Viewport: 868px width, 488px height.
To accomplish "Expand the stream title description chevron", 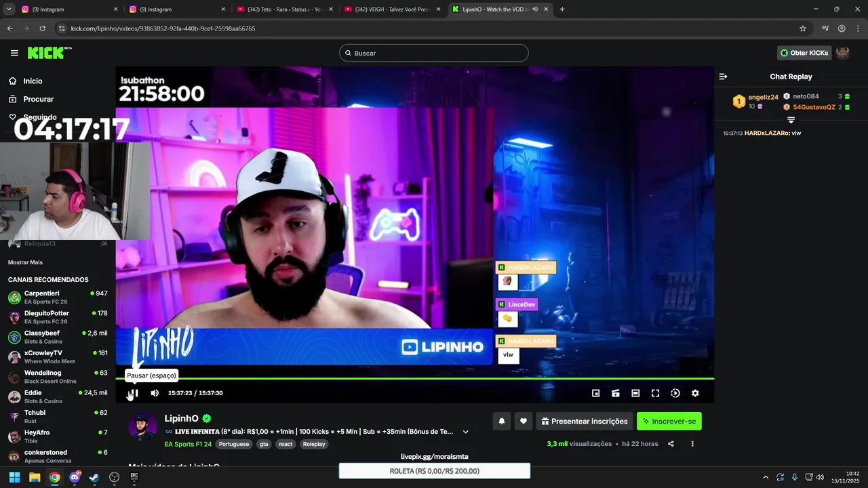I will (465, 432).
